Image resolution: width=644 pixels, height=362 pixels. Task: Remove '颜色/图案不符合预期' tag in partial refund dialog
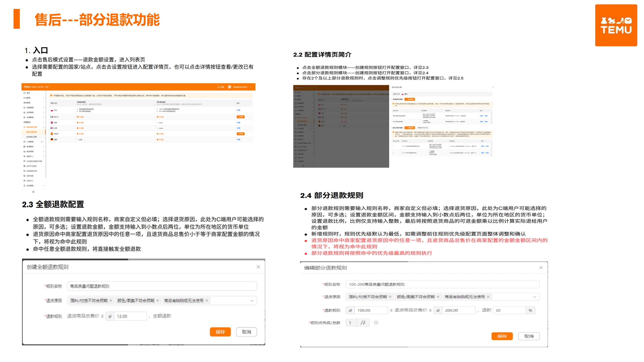click(x=438, y=297)
